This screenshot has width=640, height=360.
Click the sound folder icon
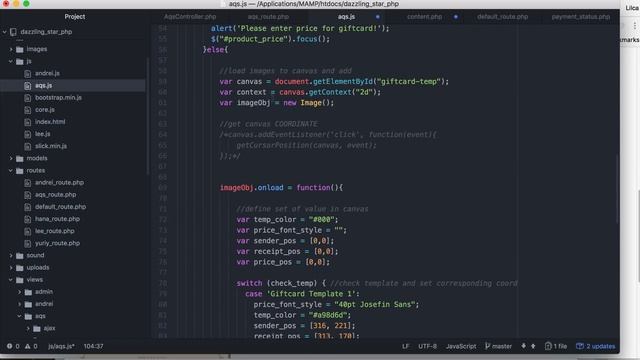(20, 256)
